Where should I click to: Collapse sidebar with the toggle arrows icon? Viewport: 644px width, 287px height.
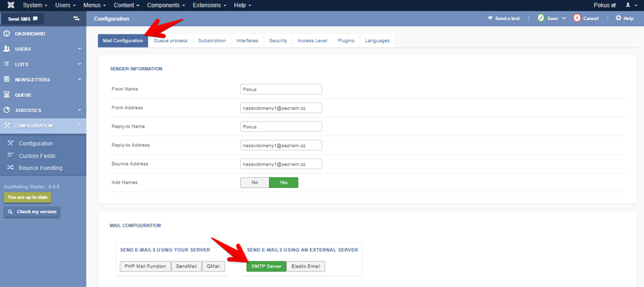[x=76, y=19]
